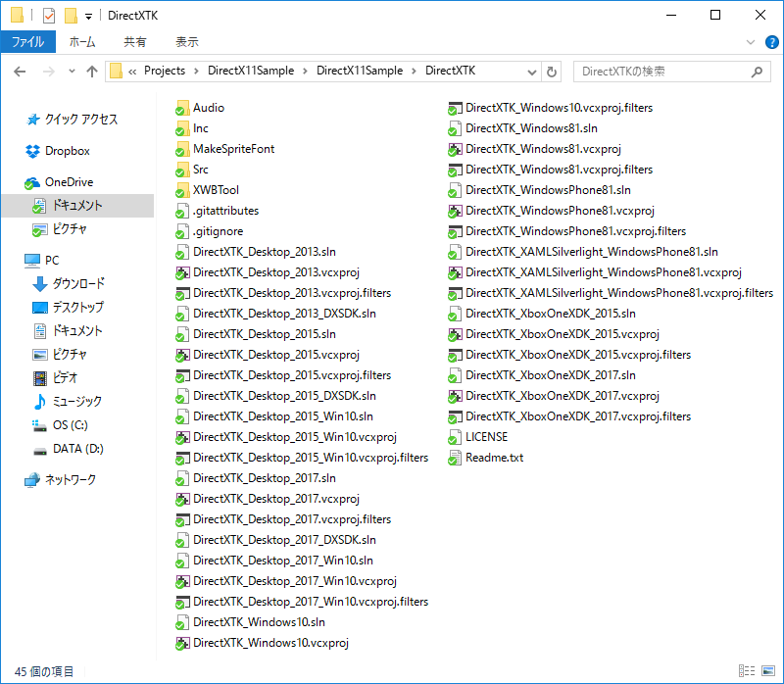
Task: Select the Readme.txt file icon
Action: point(455,458)
